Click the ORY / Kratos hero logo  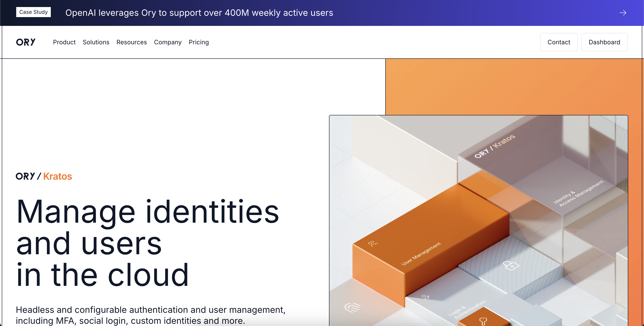point(44,176)
